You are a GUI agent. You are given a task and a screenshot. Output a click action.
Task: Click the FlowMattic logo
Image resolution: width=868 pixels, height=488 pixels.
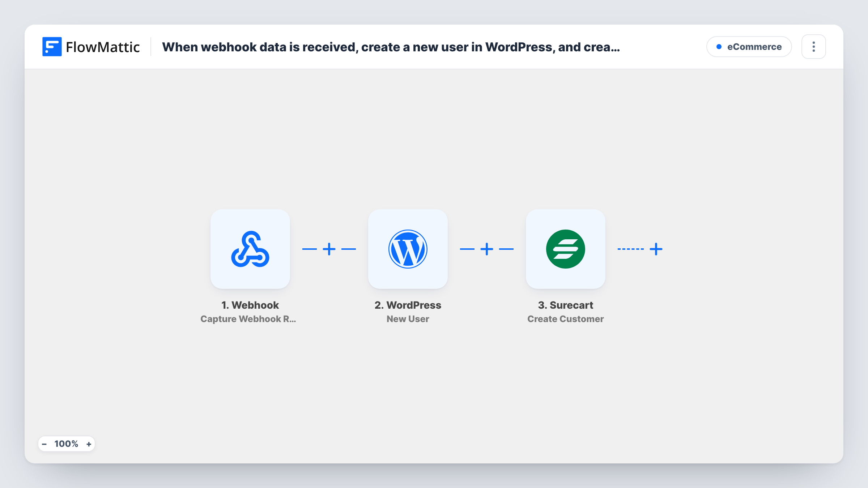coord(91,47)
